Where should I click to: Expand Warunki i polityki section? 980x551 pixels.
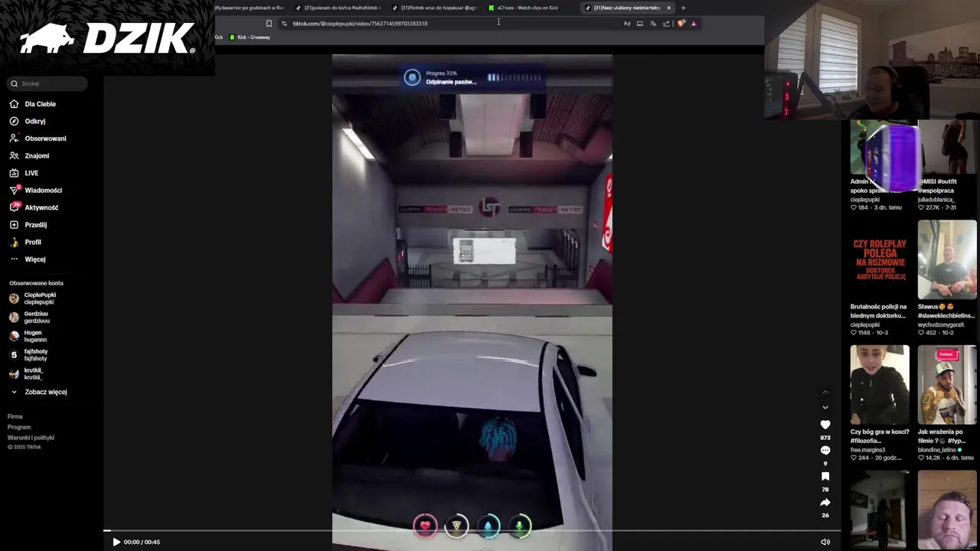pos(31,438)
